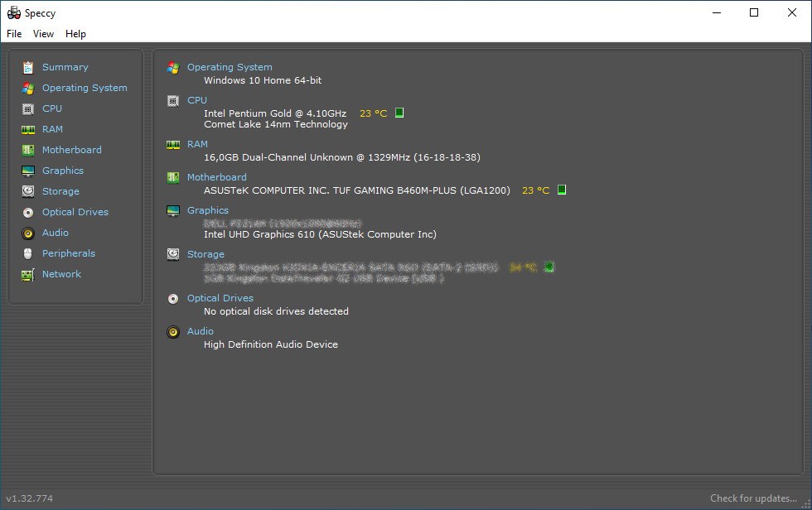Click the 16,0GB Dual-Channel RAM text

pyautogui.click(x=341, y=157)
